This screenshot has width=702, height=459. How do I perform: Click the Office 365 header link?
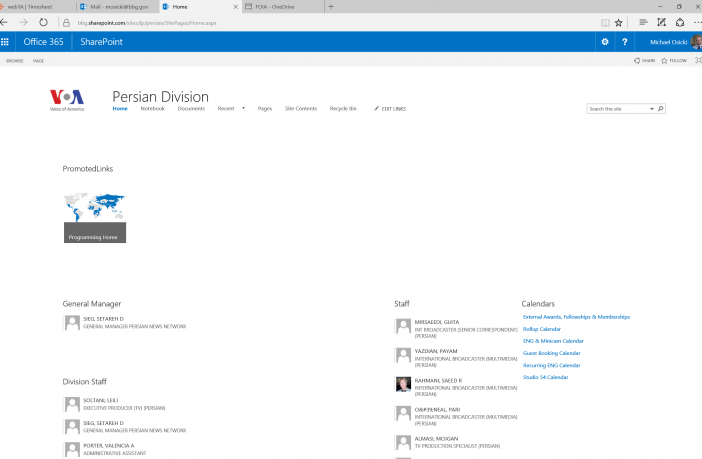pyautogui.click(x=43, y=42)
